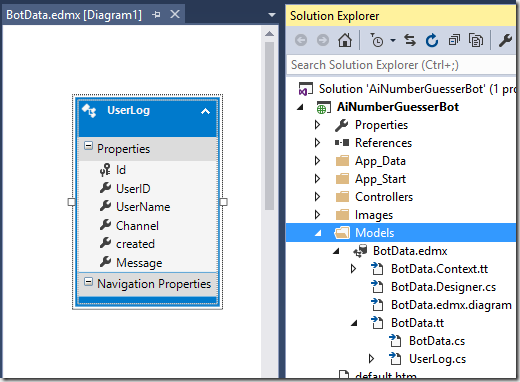Select the UserLog entity title
520x382 pixels.
[128, 110]
